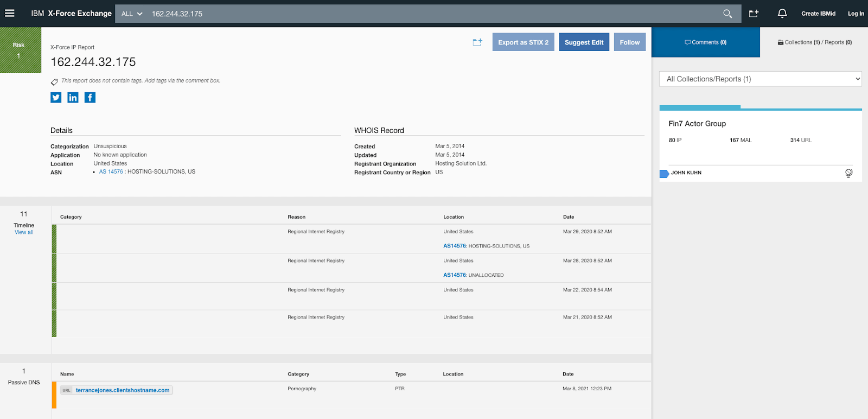
Task: Click the Mar 29, 2020 8:52 AM entry
Action: (588, 232)
